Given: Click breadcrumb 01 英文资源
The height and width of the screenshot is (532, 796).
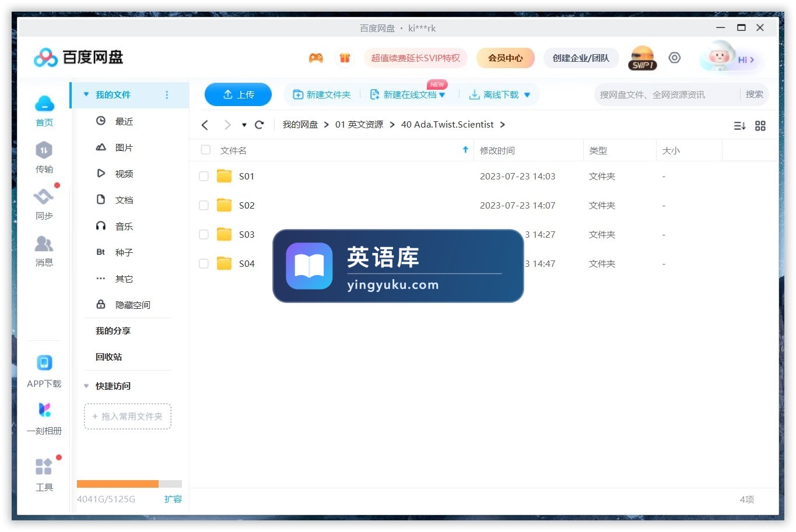Looking at the screenshot, I should [359, 125].
